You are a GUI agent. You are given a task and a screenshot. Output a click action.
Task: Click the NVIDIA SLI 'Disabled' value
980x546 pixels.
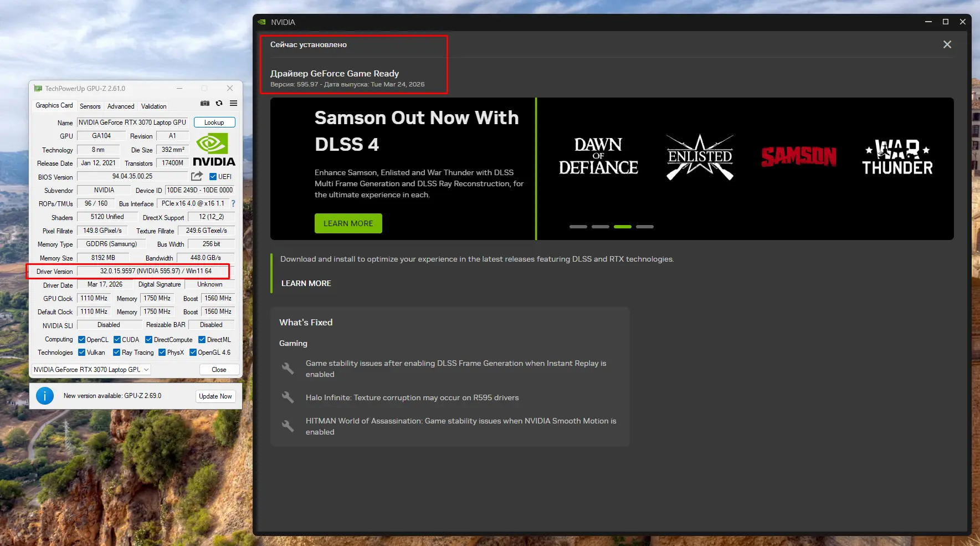[109, 325]
